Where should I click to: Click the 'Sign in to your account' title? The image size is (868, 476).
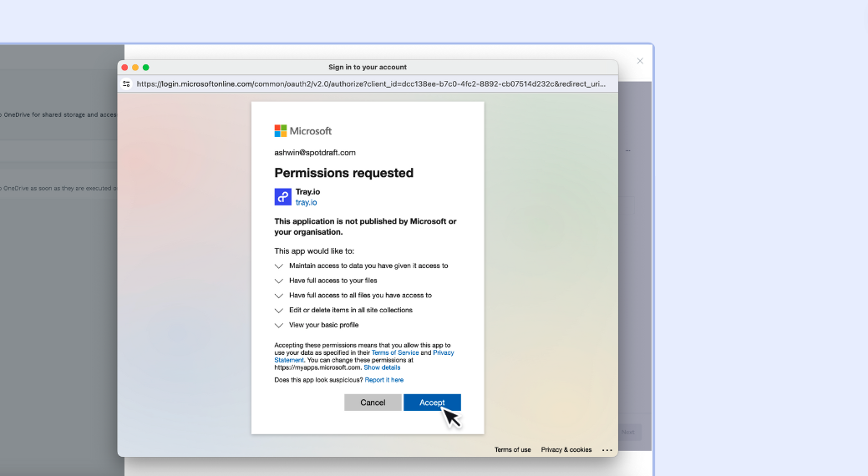(368, 67)
